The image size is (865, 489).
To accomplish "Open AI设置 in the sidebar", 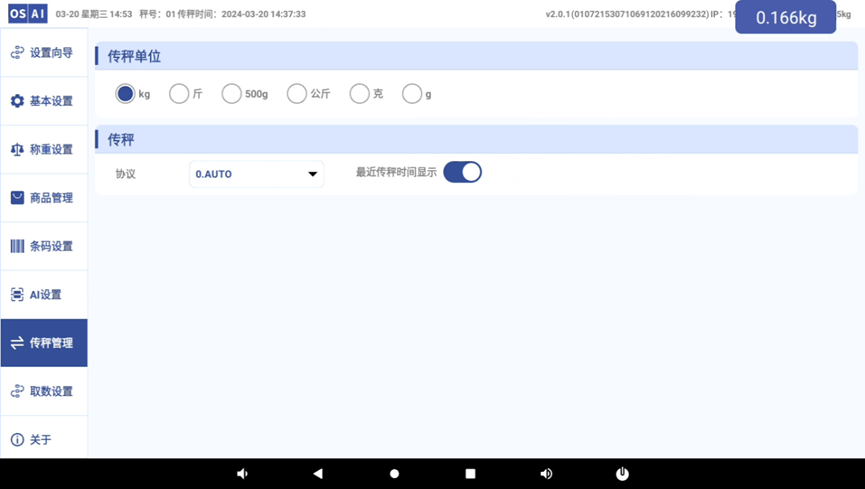I will coord(43,295).
